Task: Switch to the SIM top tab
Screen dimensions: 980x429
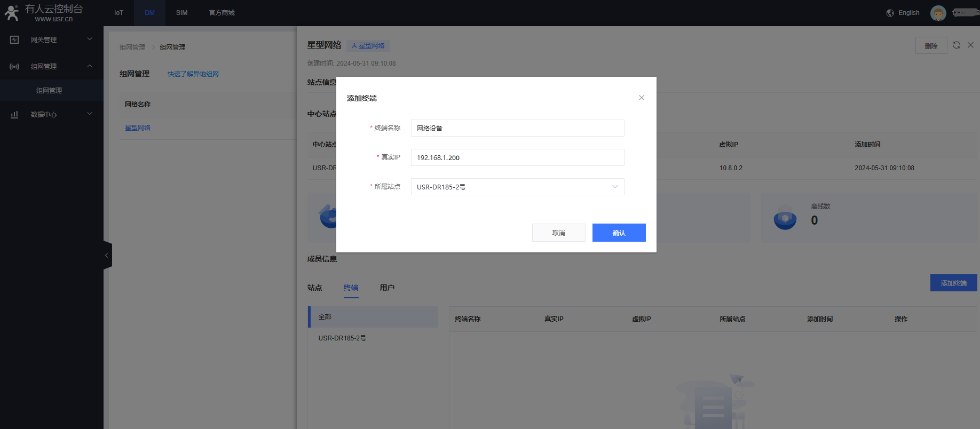Action: tap(181, 13)
